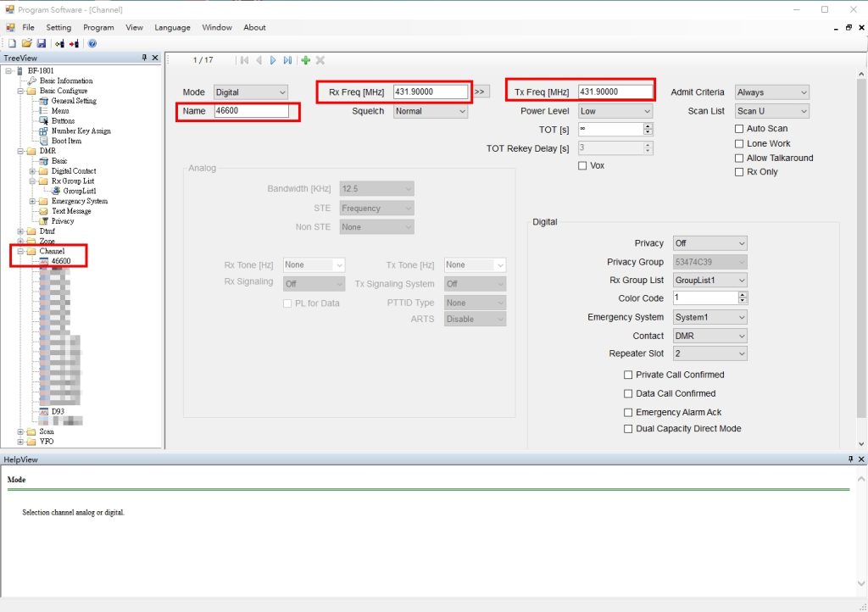868x612 pixels.
Task: Open the Contact dropdown
Action: click(710, 336)
